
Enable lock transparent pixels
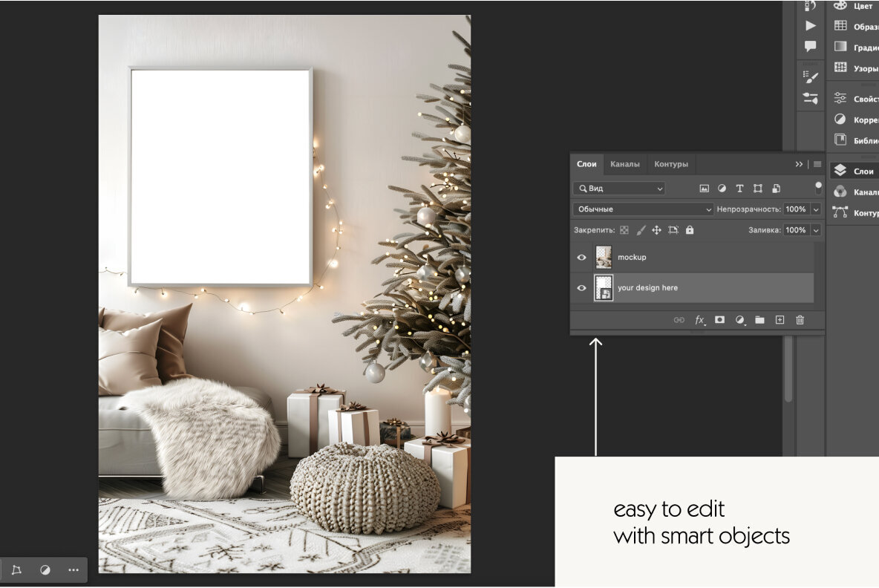coord(624,229)
